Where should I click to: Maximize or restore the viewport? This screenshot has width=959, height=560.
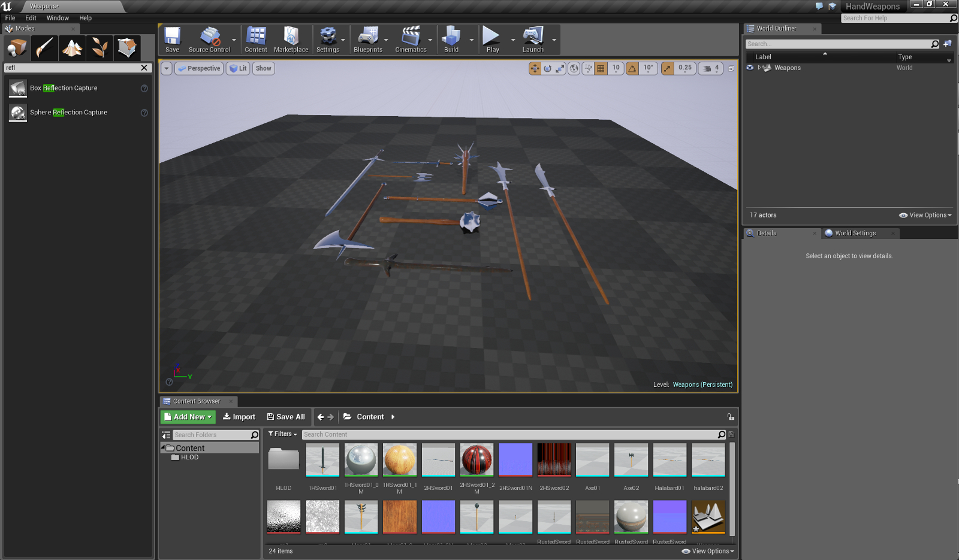[731, 69]
